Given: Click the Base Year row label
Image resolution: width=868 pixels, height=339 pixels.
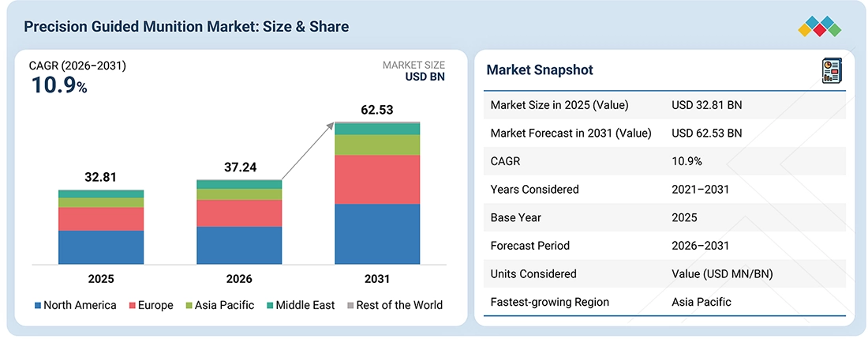Looking at the screenshot, I should coord(517,217).
